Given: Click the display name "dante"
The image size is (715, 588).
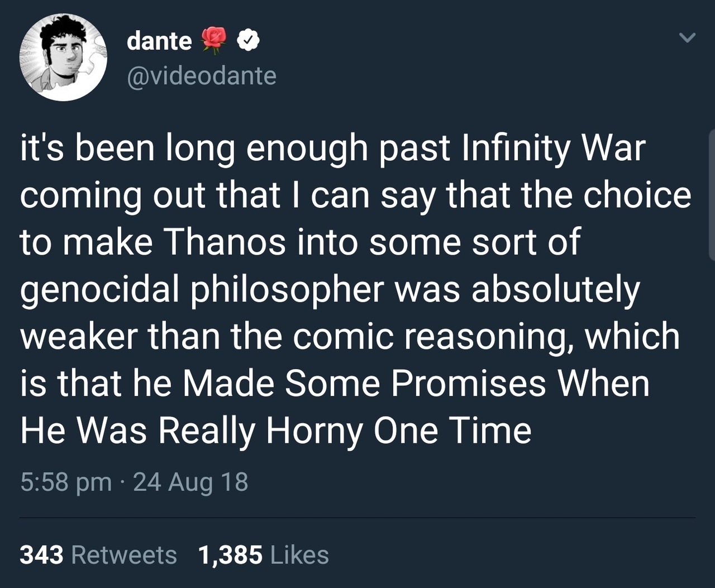Looking at the screenshot, I should (x=159, y=41).
